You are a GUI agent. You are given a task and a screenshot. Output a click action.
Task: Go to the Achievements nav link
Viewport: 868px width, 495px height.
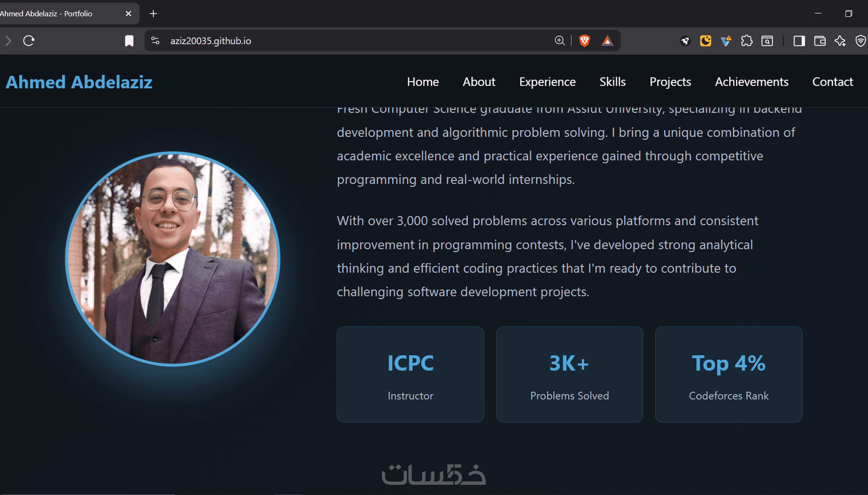752,82
